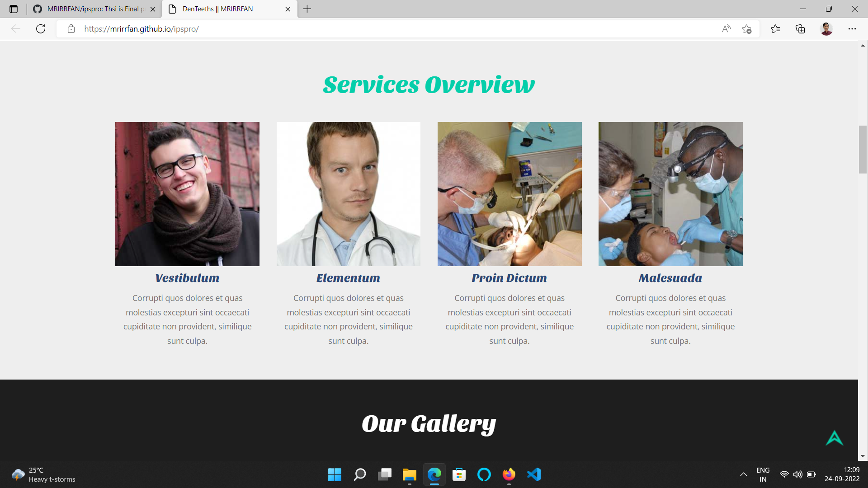Click the vertical scrollbar thumb

pos(863,150)
